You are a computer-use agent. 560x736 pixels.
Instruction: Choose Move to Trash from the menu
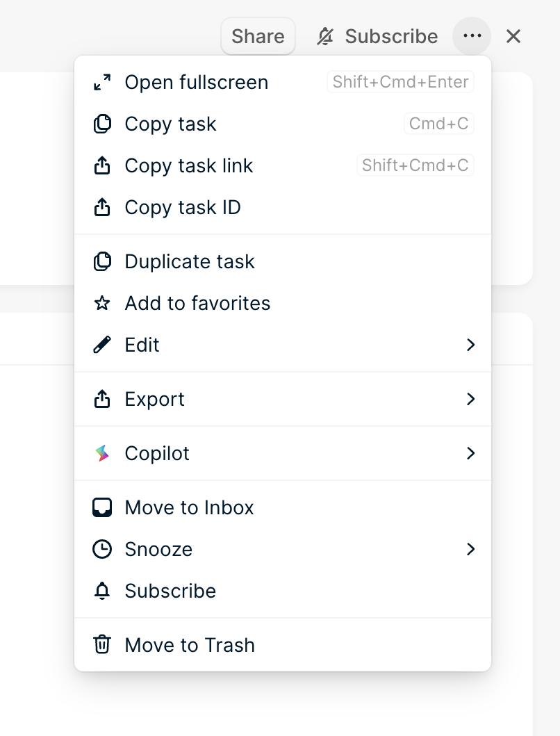[189, 645]
